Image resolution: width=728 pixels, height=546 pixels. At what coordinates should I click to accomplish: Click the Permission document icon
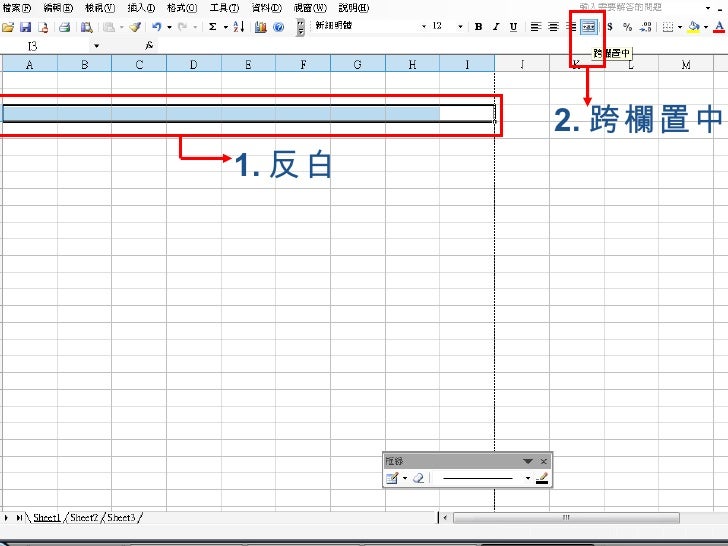(43, 27)
